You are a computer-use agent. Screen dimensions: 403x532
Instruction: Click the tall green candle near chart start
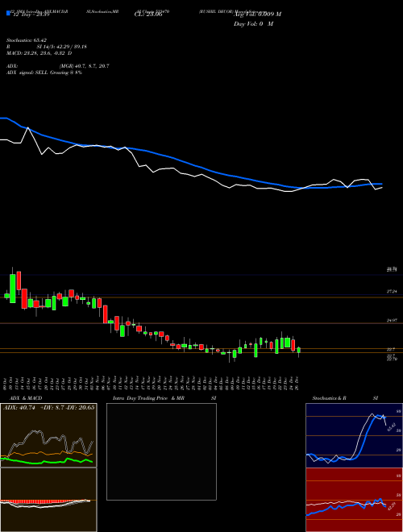[13, 289]
